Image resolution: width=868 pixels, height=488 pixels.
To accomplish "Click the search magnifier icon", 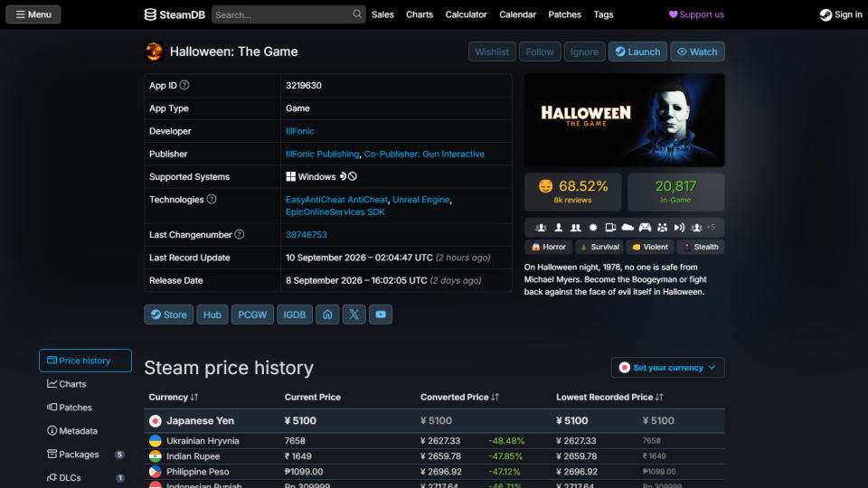I will click(x=357, y=14).
